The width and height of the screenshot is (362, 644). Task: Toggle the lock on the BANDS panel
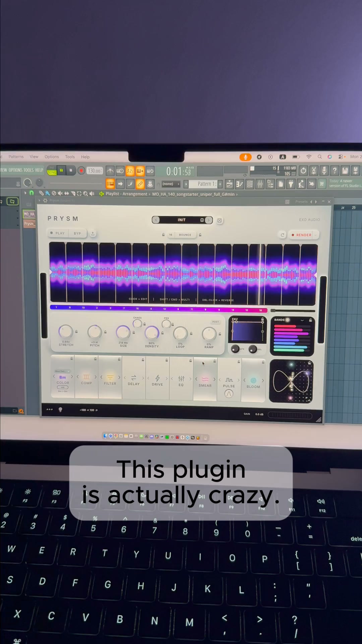310,320
